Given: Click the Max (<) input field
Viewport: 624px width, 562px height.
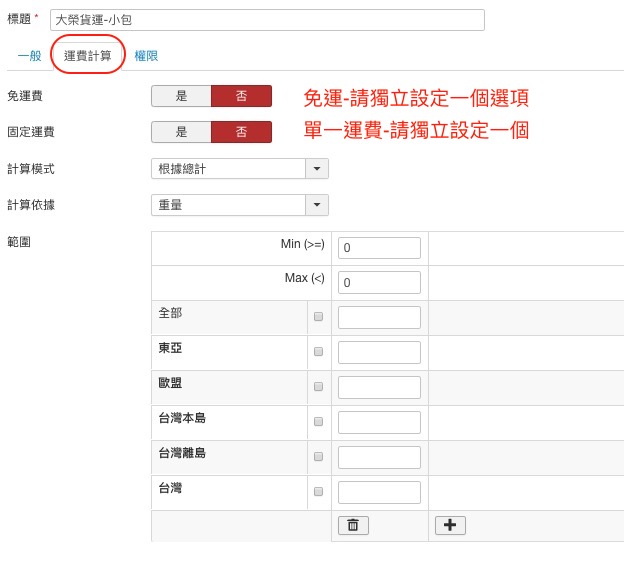Looking at the screenshot, I should [x=379, y=283].
